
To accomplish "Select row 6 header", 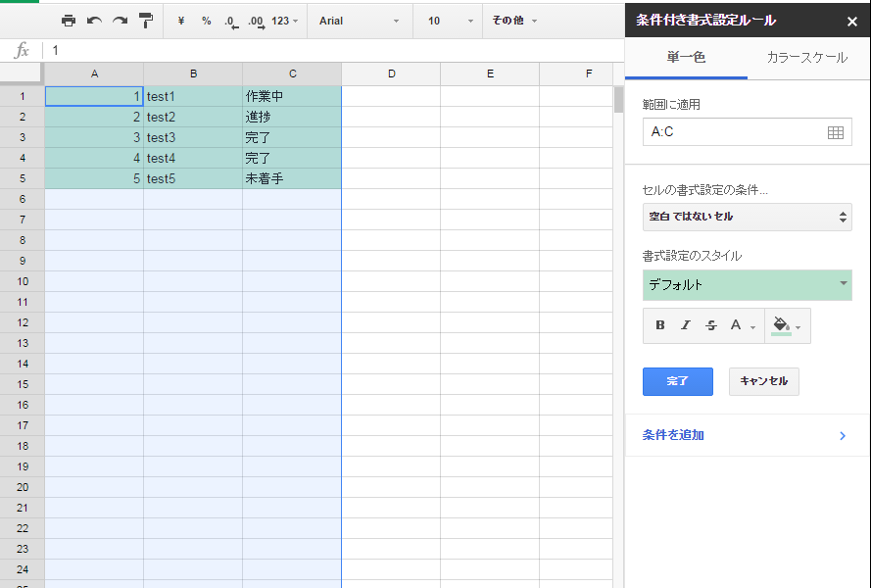I will (23, 199).
